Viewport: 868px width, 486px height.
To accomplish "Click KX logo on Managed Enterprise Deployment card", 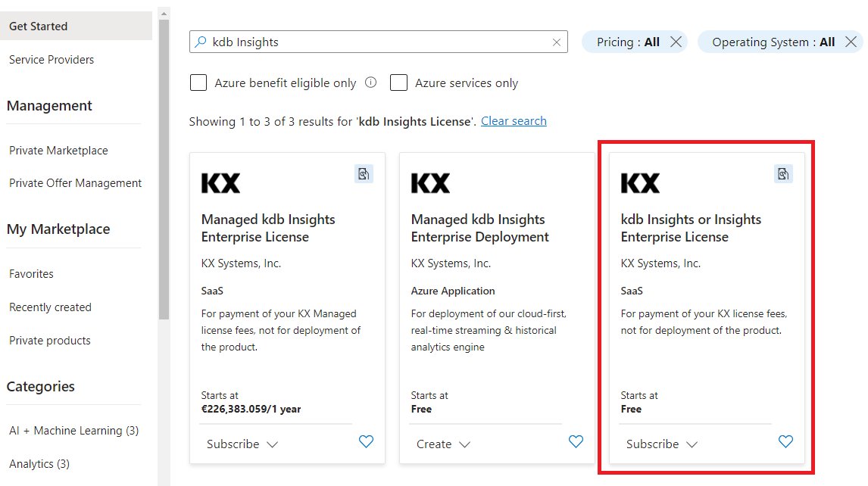I will pyautogui.click(x=431, y=183).
